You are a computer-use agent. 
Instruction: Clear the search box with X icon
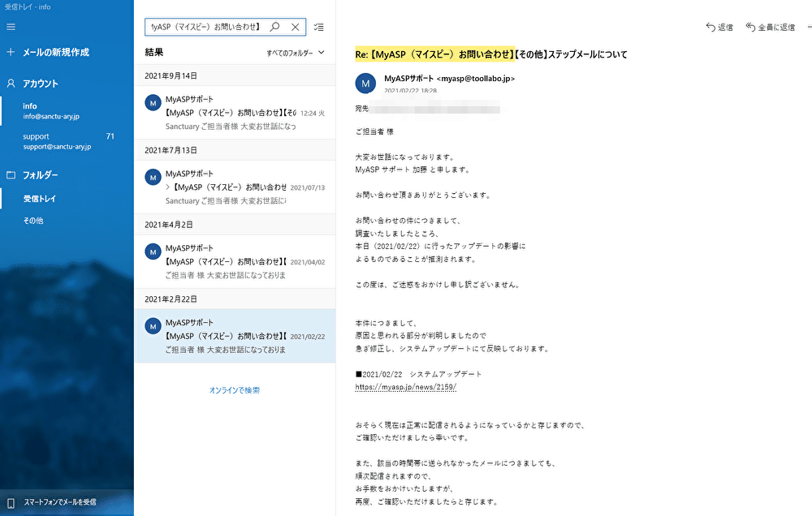coord(296,27)
